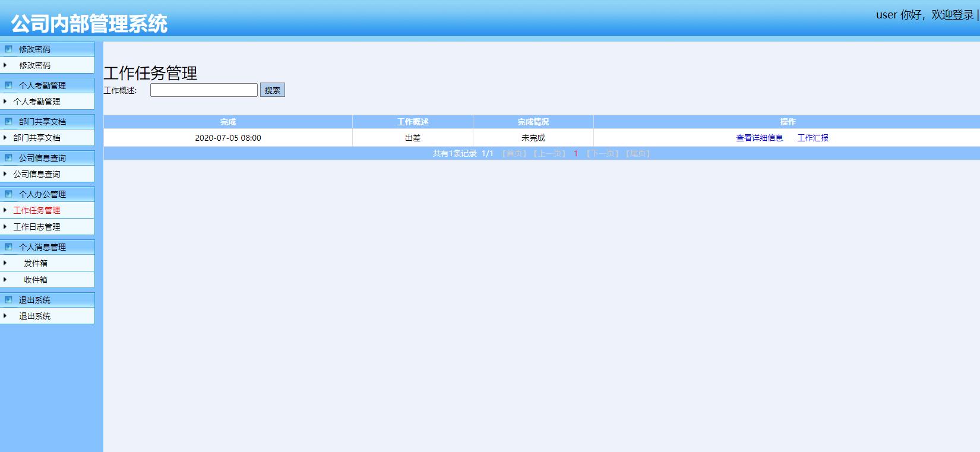
Task: Click the 1/1 page indicator
Action: [x=488, y=153]
